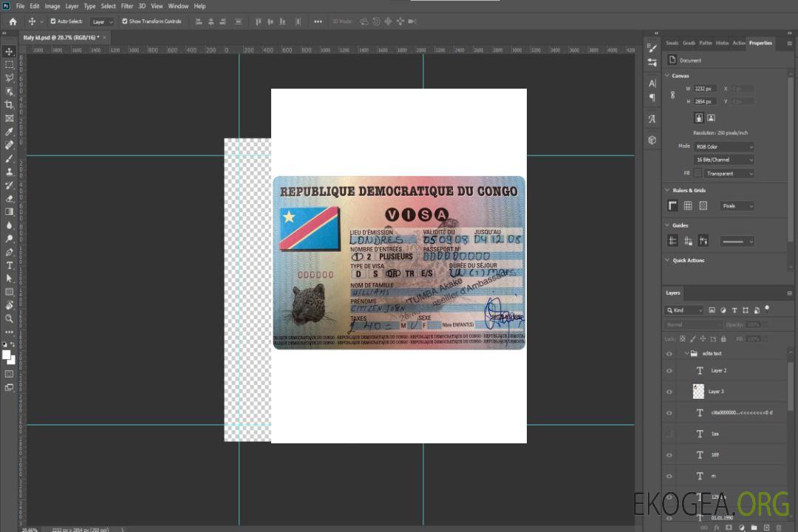Image resolution: width=798 pixels, height=532 pixels.
Task: Select the Crop tool
Action: tap(9, 105)
